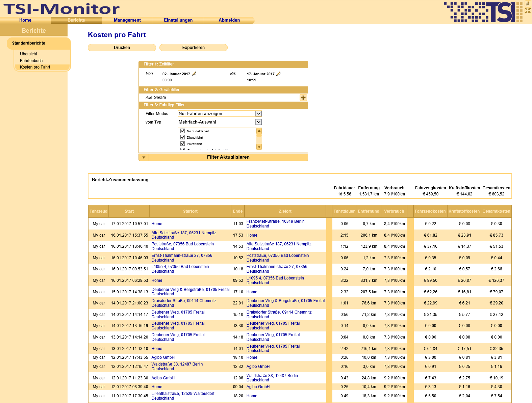Click the collapse arrows icon below the pin

click(x=528, y=11)
